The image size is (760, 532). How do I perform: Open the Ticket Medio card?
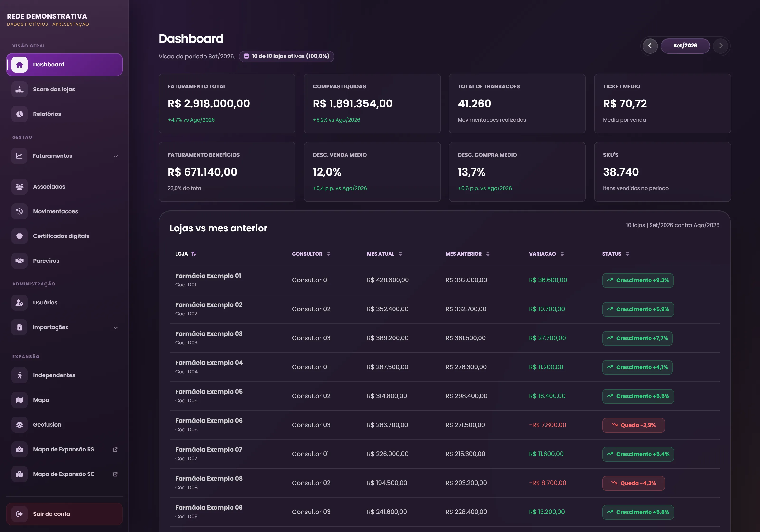(x=662, y=104)
